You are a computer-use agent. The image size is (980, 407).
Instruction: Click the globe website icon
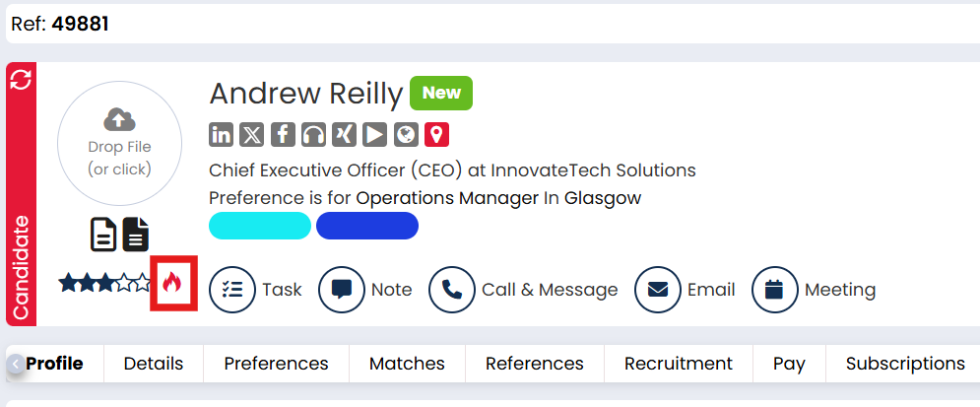(406, 134)
